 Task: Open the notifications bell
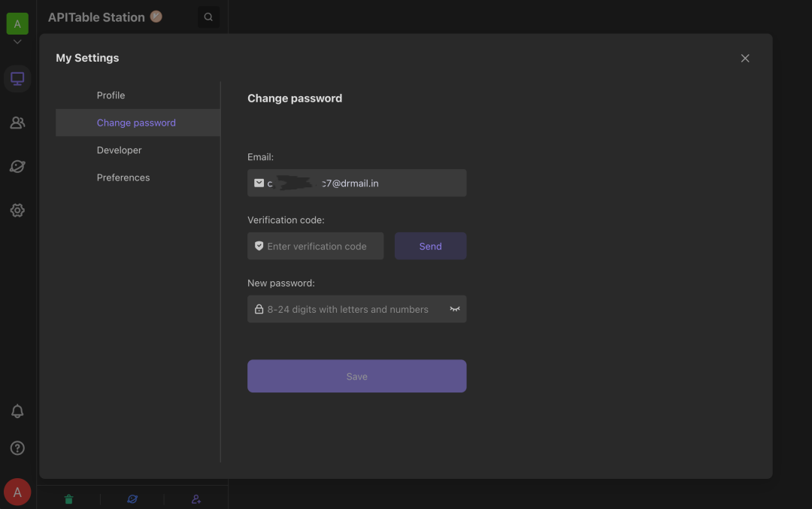pyautogui.click(x=17, y=411)
